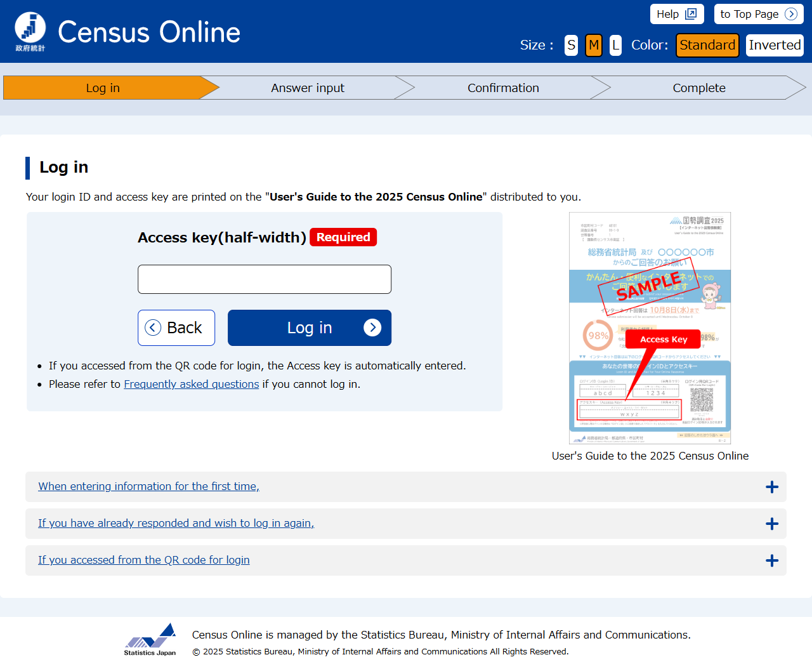Click the Access key input field
This screenshot has height=669, width=812.
point(265,279)
